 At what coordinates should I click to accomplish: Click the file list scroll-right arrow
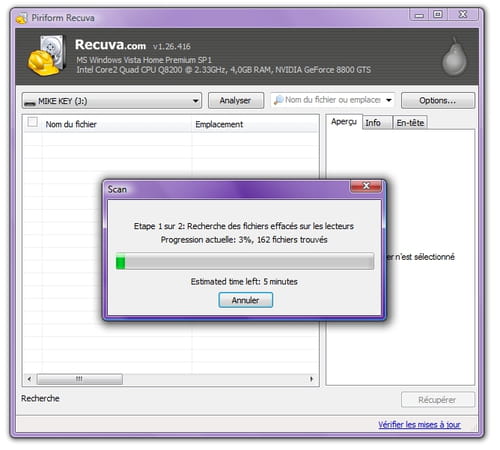click(x=311, y=379)
